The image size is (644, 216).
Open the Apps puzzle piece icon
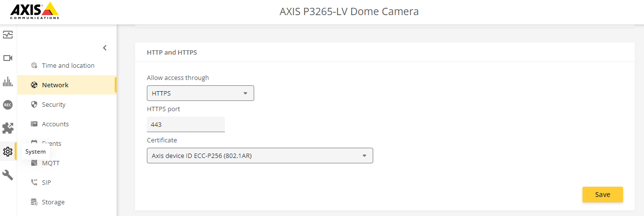click(8, 128)
